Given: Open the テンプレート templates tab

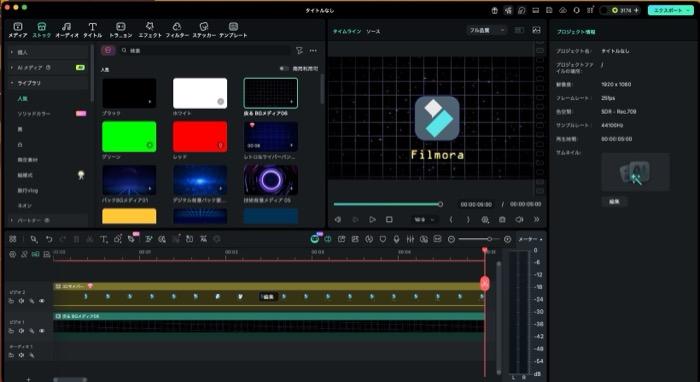Looking at the screenshot, I should pos(233,30).
